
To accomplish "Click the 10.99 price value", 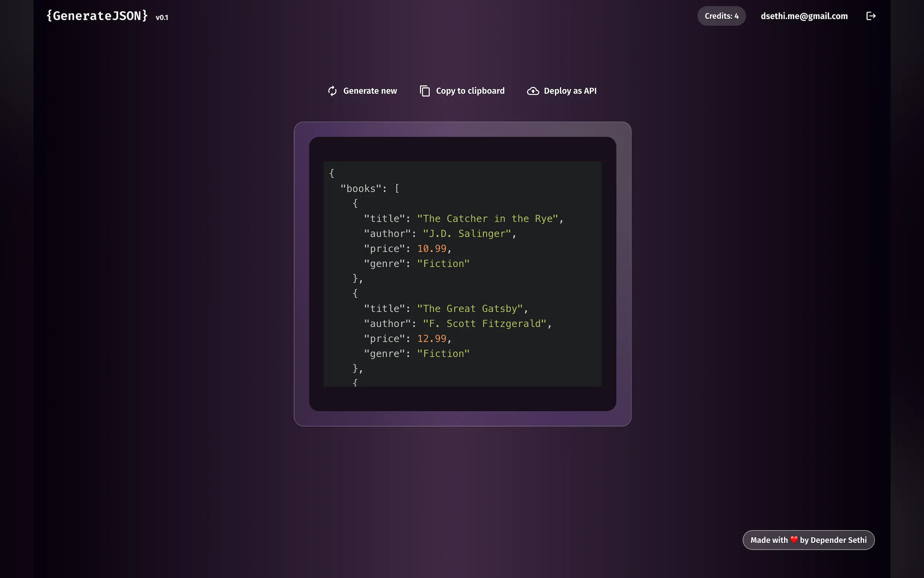I will coord(432,249).
